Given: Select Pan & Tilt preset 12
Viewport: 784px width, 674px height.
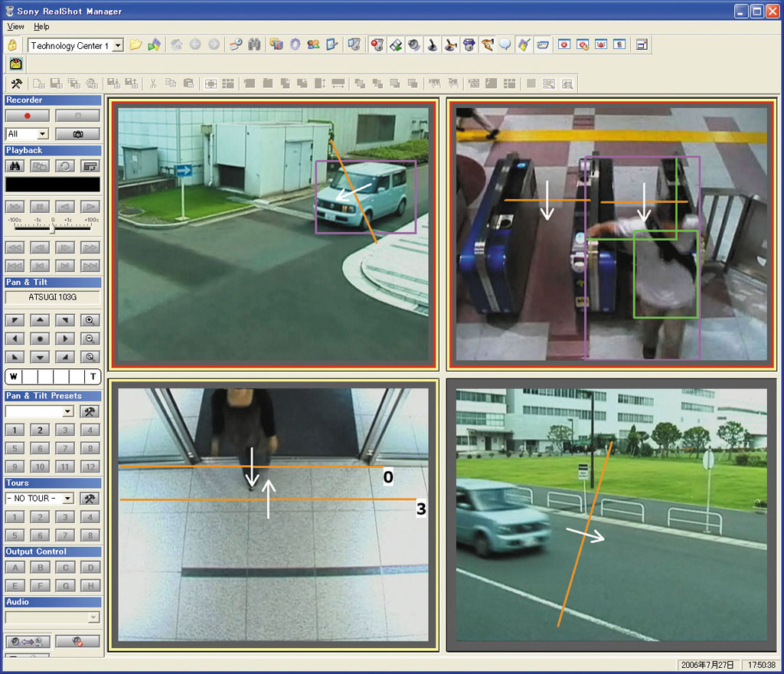Looking at the screenshot, I should point(90,467).
